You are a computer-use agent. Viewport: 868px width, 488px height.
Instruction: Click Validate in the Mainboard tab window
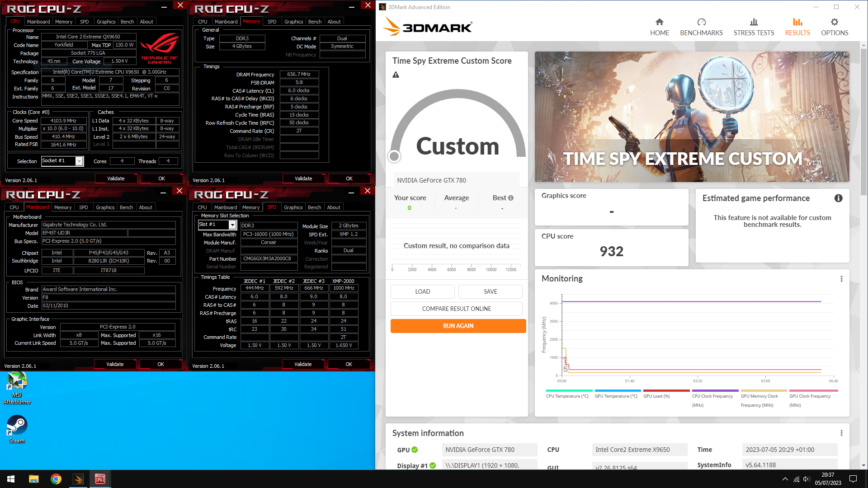click(115, 364)
